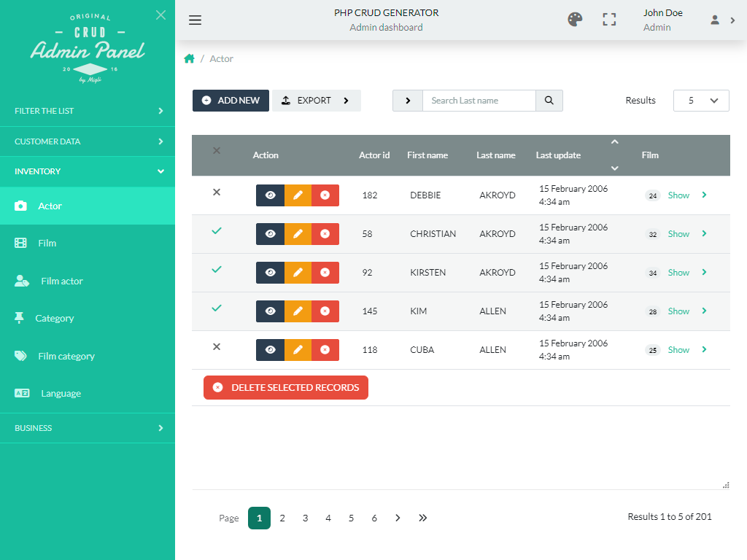Toggle select-all in table header

(216, 151)
